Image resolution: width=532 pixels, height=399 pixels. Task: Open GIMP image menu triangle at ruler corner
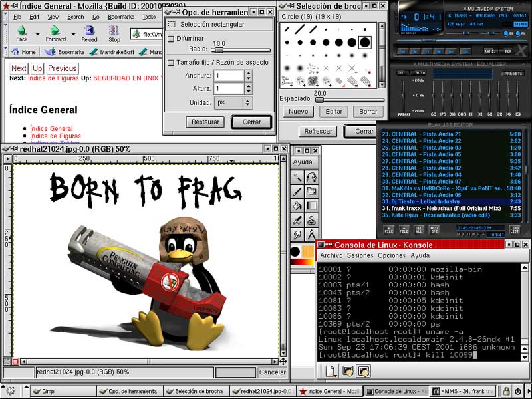[7, 158]
